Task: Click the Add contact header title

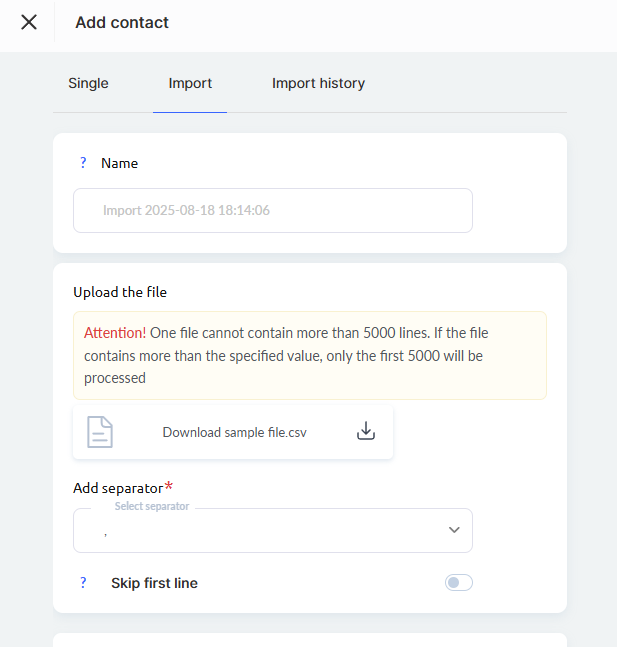Action: pyautogui.click(x=122, y=22)
